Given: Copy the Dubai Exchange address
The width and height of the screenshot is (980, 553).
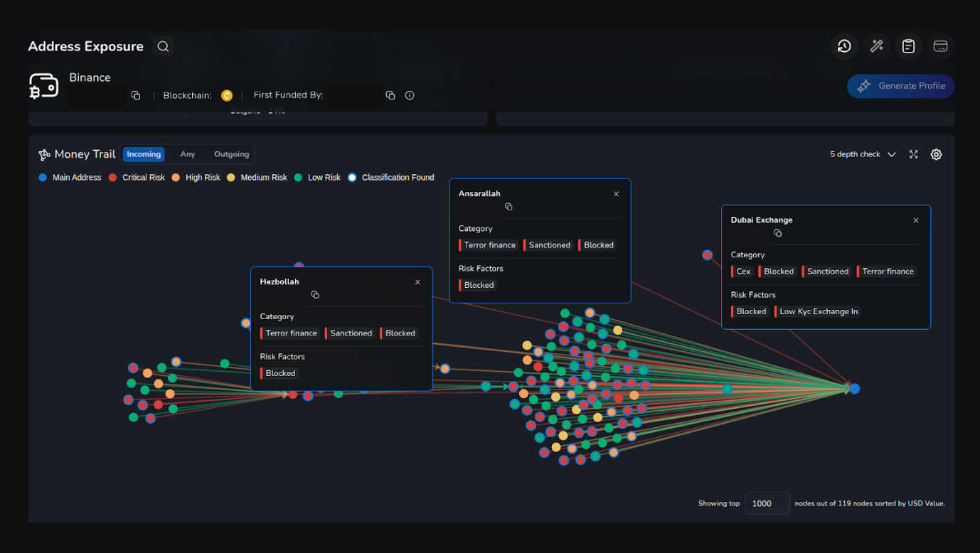Looking at the screenshot, I should (x=777, y=232).
